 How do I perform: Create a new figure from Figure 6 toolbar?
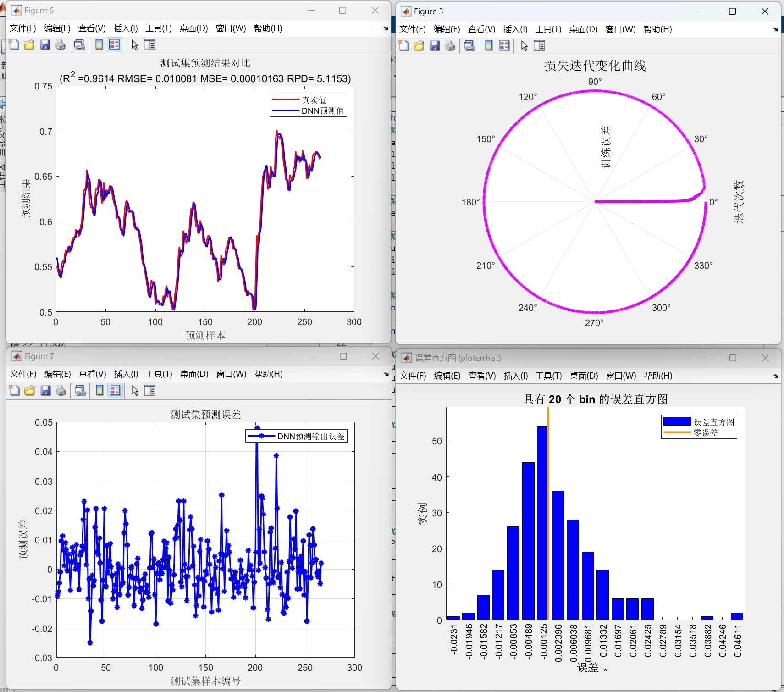pyautogui.click(x=13, y=44)
